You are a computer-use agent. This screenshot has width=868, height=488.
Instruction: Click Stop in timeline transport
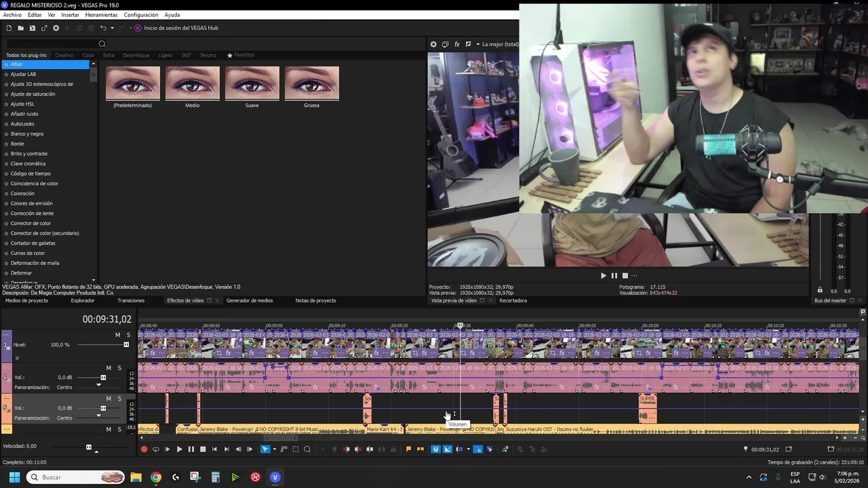[202, 449]
